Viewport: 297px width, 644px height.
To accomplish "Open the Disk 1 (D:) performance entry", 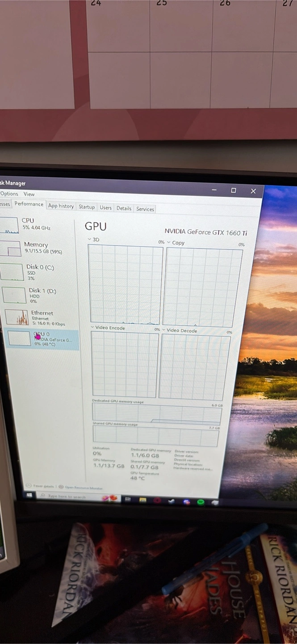I will tap(39, 296).
